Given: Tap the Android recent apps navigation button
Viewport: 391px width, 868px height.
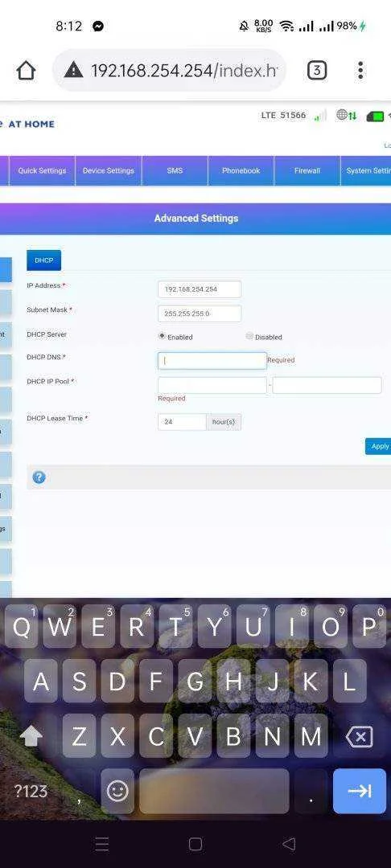Looking at the screenshot, I should 102,844.
